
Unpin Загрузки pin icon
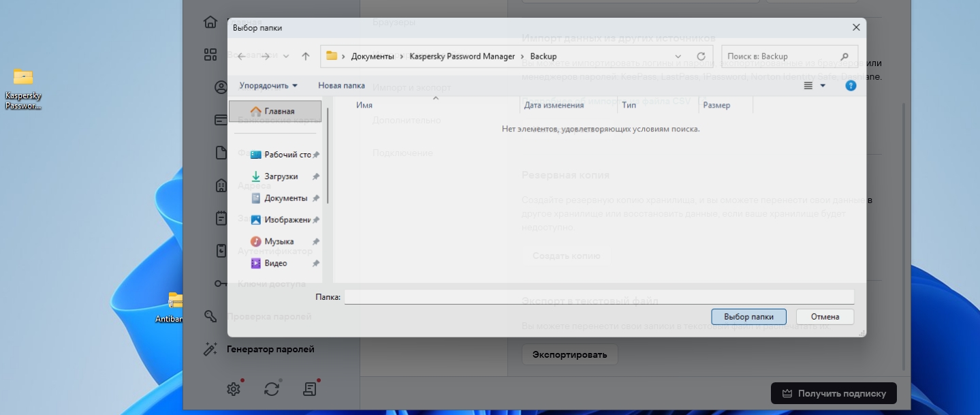click(x=316, y=176)
